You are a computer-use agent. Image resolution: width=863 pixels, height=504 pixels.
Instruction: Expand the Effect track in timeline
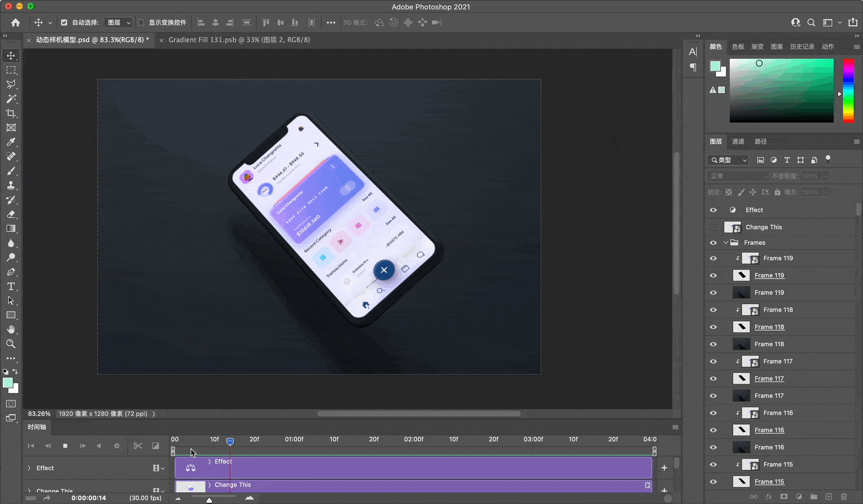pos(29,468)
